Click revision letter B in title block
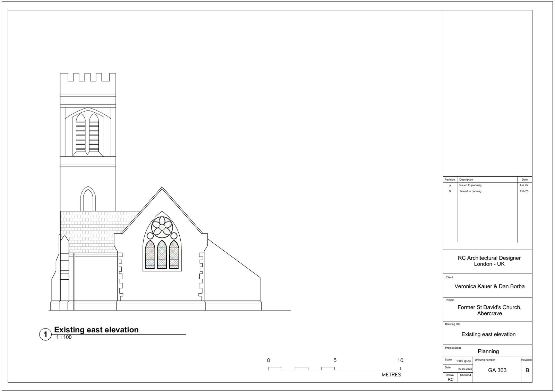This screenshot has height=392, width=555. [x=527, y=370]
